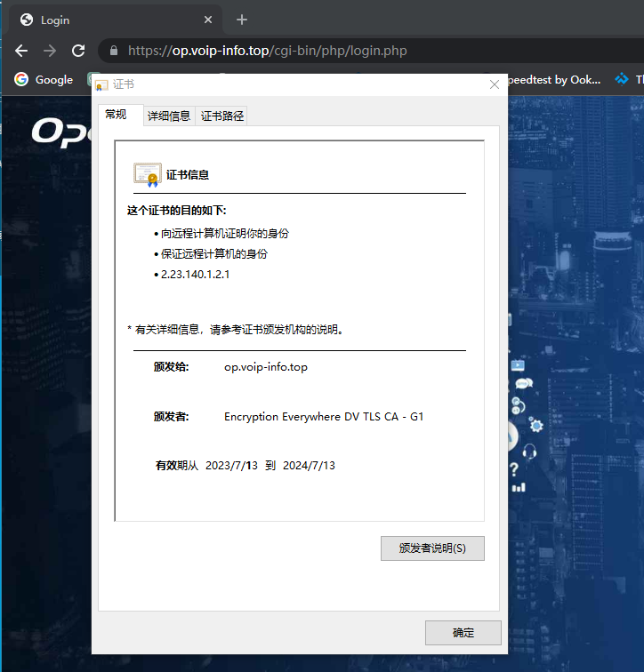Click the globe favicon on Login tab
The height and width of the screenshot is (672, 644).
pos(27,20)
